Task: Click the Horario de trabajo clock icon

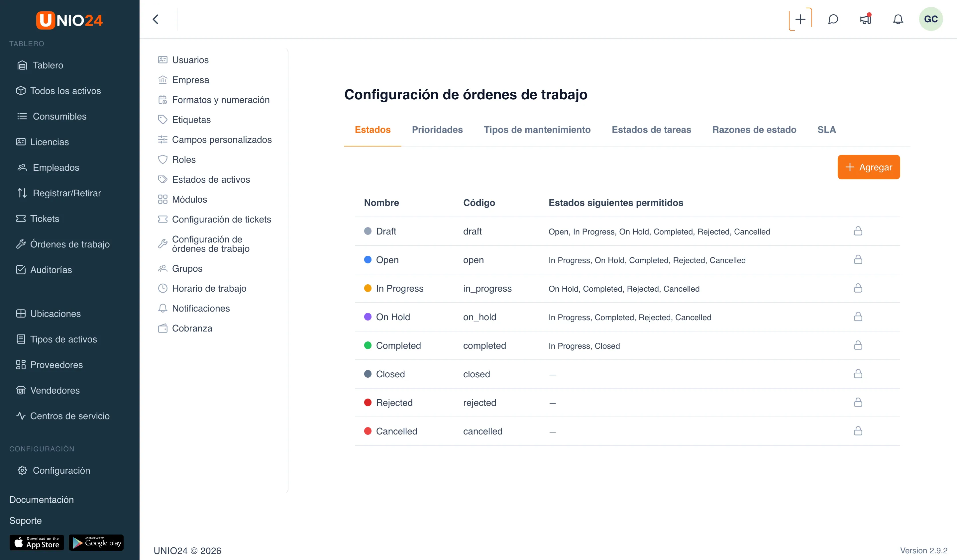Action: [162, 289]
